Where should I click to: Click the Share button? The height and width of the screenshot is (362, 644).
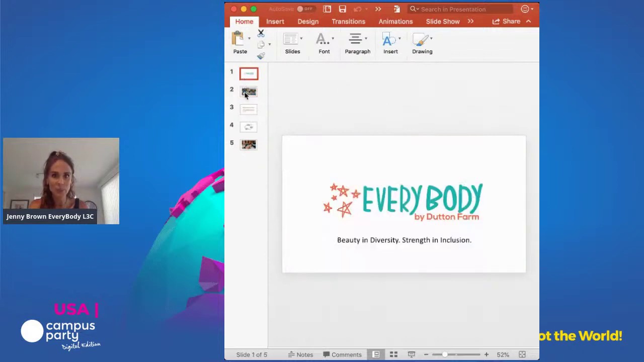(506, 21)
